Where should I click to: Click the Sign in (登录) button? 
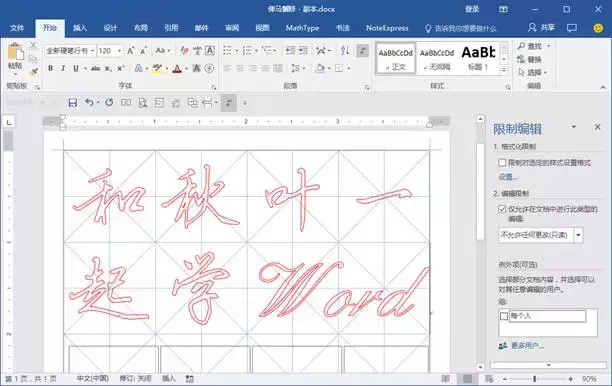coord(472,9)
